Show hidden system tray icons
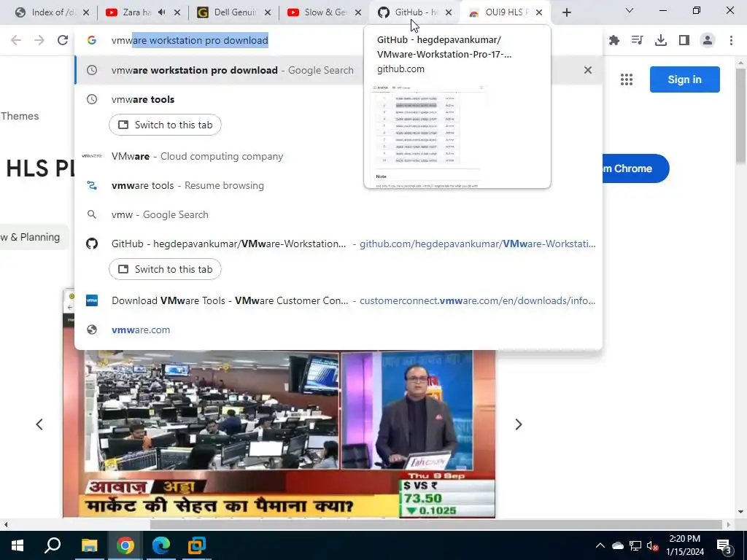The image size is (747, 560). (x=600, y=545)
